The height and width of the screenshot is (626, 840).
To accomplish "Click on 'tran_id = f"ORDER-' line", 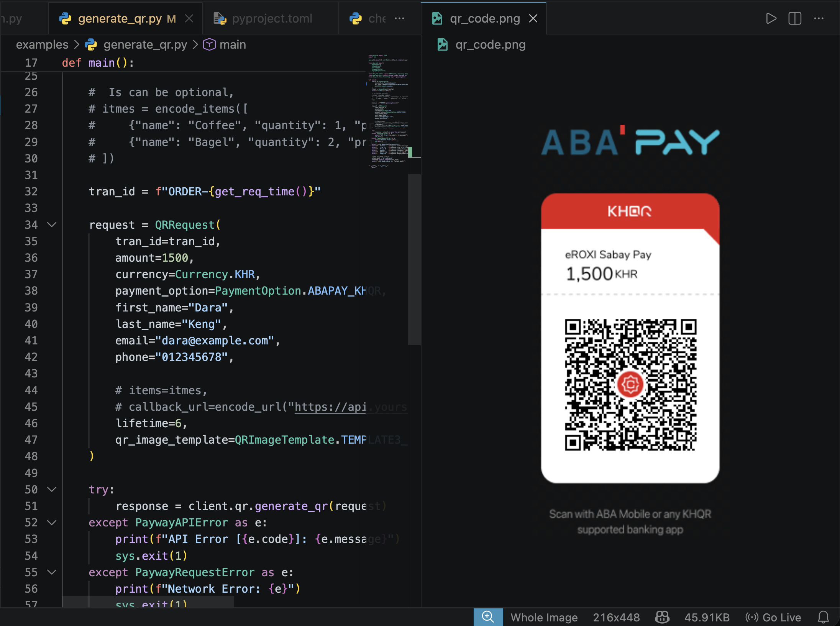I will (x=205, y=191).
